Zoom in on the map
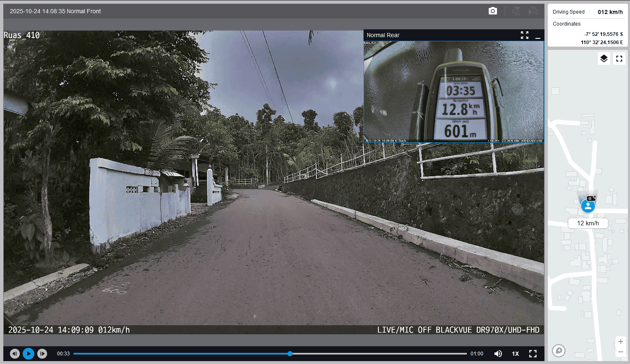This screenshot has height=364, width=630. pos(620,342)
